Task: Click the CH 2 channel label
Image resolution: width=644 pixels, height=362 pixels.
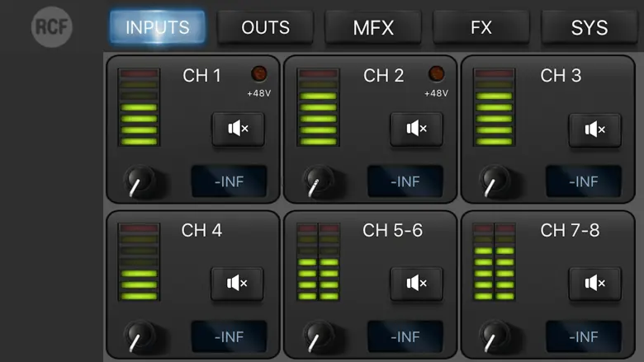Action: [383, 75]
